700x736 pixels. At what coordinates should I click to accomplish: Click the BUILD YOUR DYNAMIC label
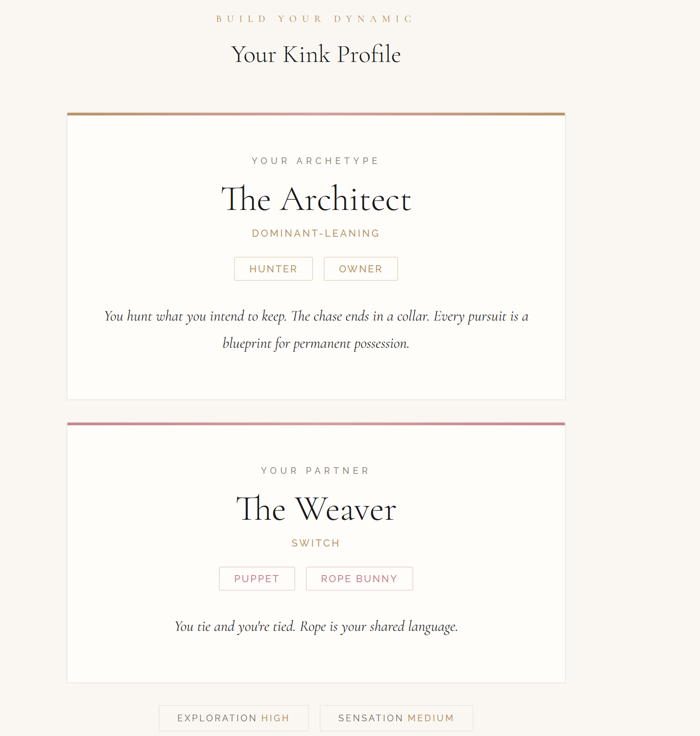point(315,19)
